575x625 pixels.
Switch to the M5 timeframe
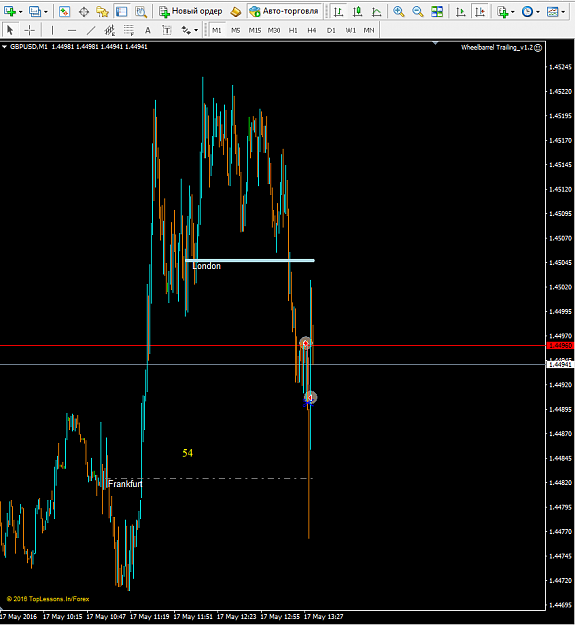click(235, 30)
